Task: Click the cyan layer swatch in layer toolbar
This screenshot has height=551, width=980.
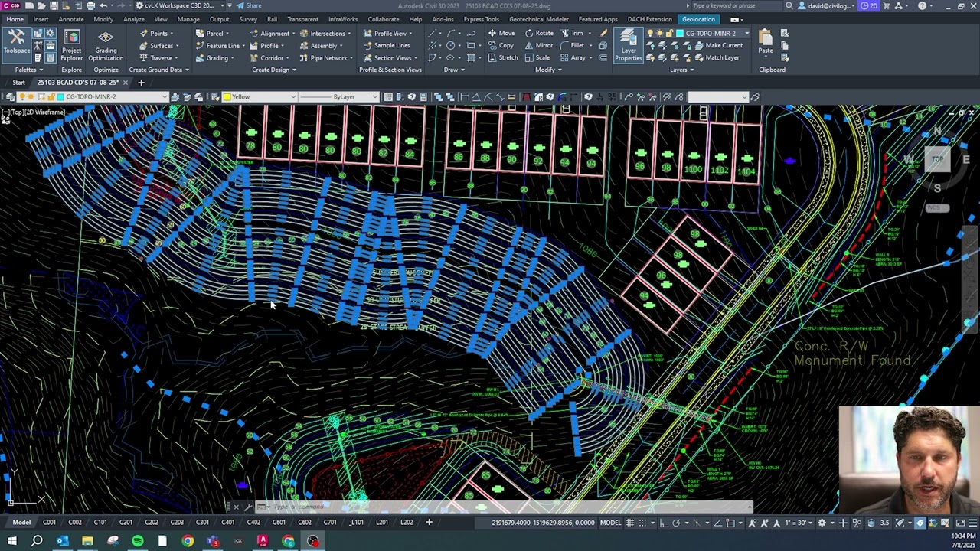Action: (x=60, y=96)
